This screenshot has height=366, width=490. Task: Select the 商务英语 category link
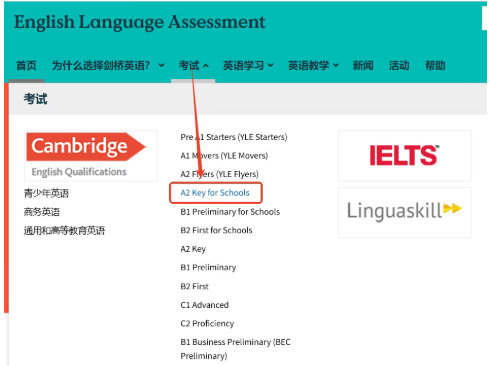click(42, 212)
